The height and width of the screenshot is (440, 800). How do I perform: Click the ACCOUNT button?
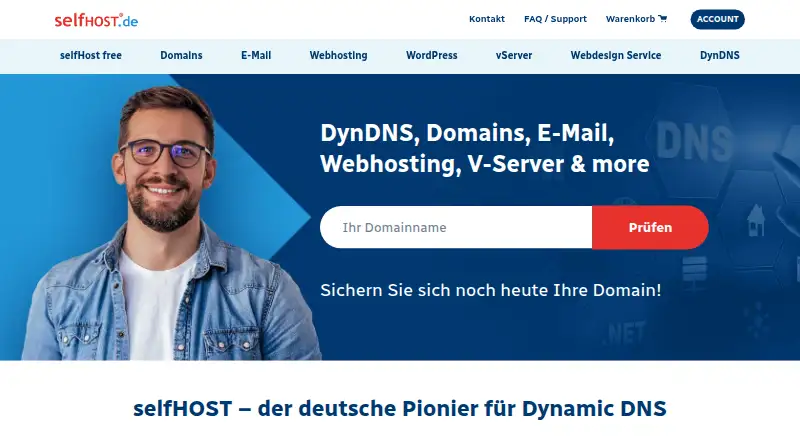717,19
